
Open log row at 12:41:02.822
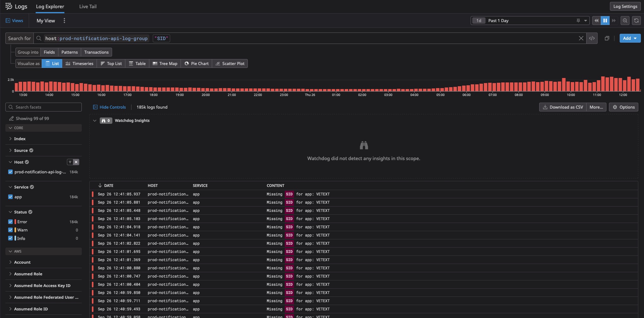click(x=364, y=243)
